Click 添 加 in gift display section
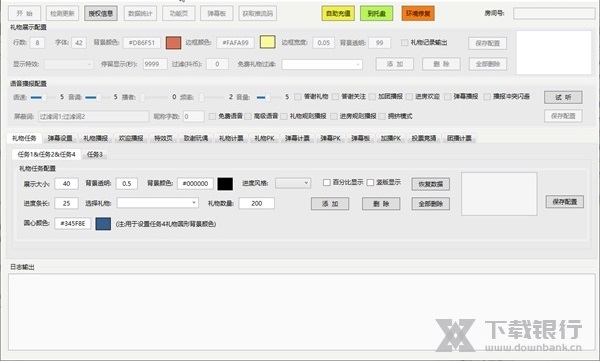Screen dimensions: 600x363 coord(395,64)
